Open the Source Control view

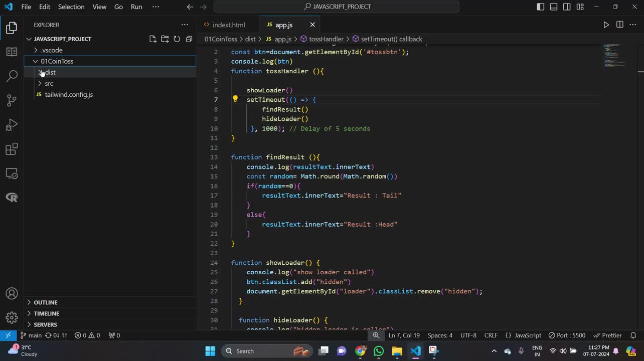coord(12,100)
